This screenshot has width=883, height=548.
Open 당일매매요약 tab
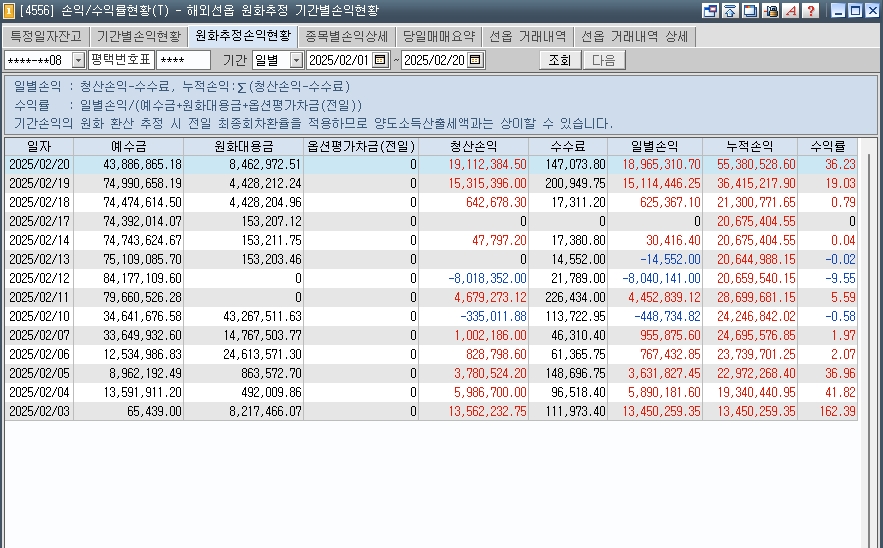439,37
